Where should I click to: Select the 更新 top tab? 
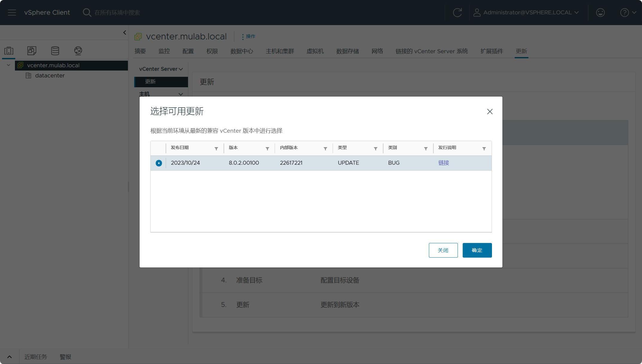(x=522, y=51)
